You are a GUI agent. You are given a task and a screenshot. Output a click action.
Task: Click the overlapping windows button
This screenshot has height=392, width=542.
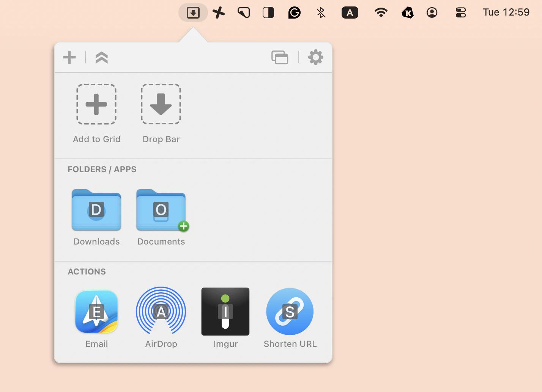click(x=280, y=58)
